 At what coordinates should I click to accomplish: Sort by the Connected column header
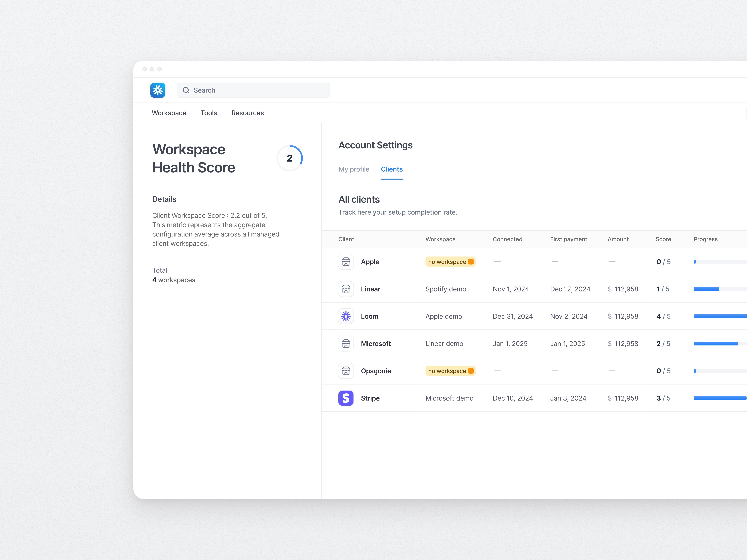click(507, 239)
